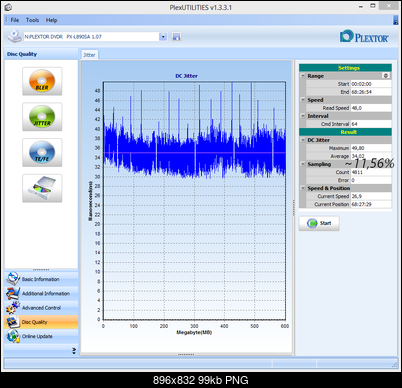
Task: Switch to the Jitter tab
Action: click(89, 55)
